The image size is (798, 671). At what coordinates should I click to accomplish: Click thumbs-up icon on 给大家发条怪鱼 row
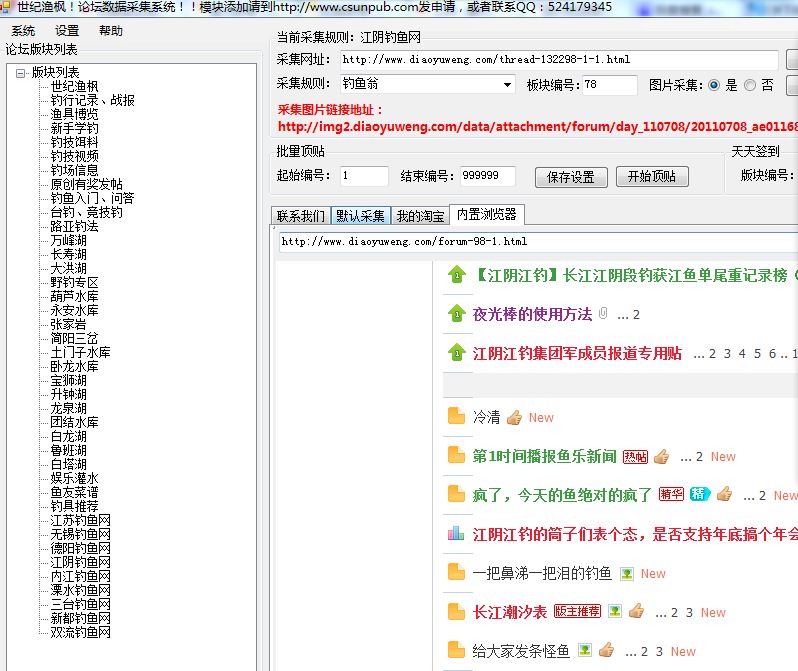pyautogui.click(x=607, y=650)
